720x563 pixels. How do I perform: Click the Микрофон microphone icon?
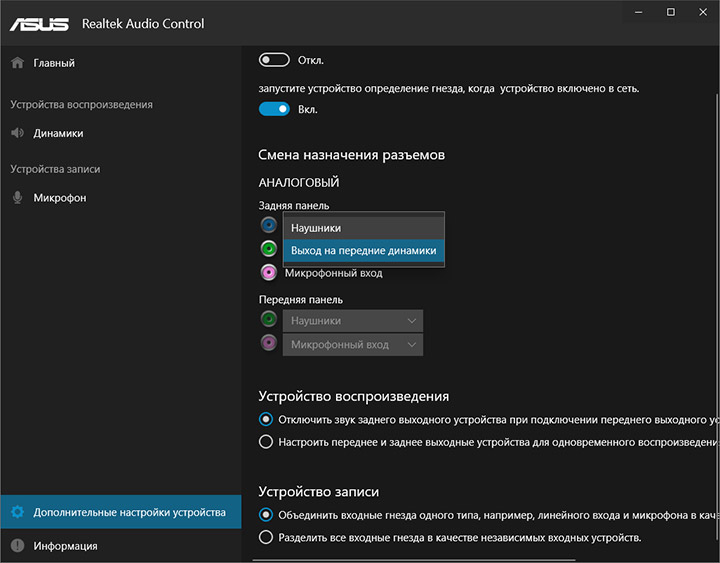click(x=17, y=198)
